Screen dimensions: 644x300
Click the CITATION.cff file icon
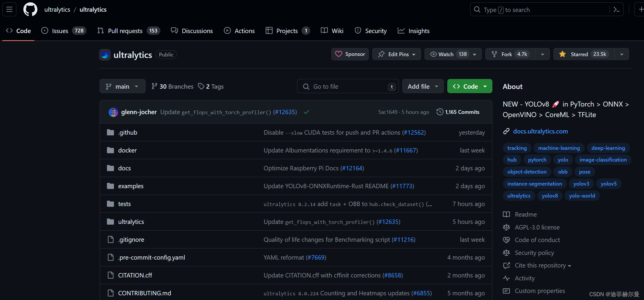point(110,275)
